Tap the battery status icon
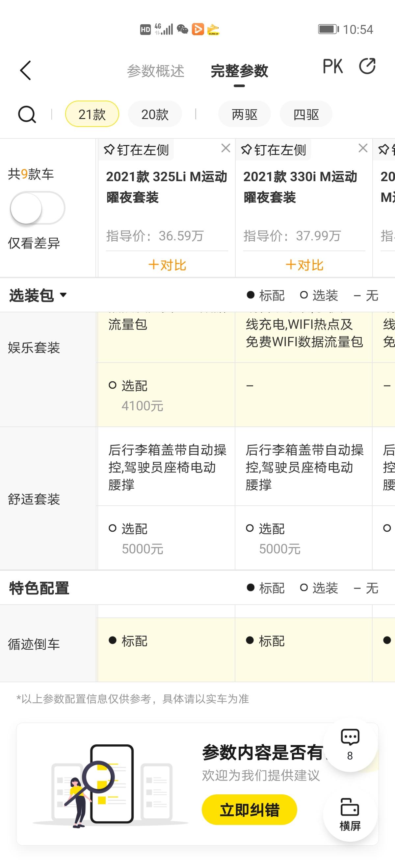This screenshot has height=868, width=395. pyautogui.click(x=328, y=29)
